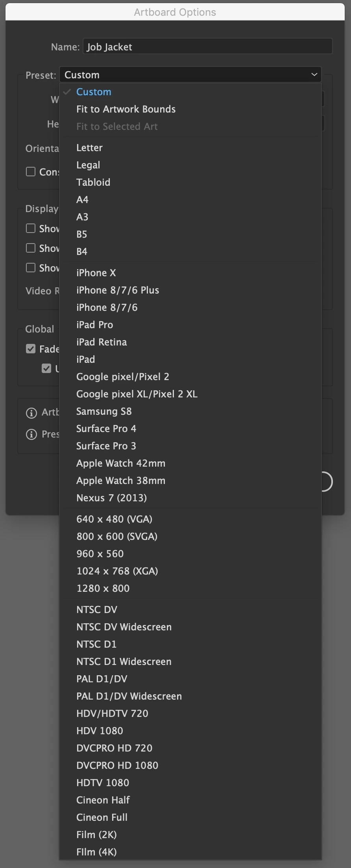
Task: Select Apple Watch 38mm preset
Action: pyautogui.click(x=190, y=480)
